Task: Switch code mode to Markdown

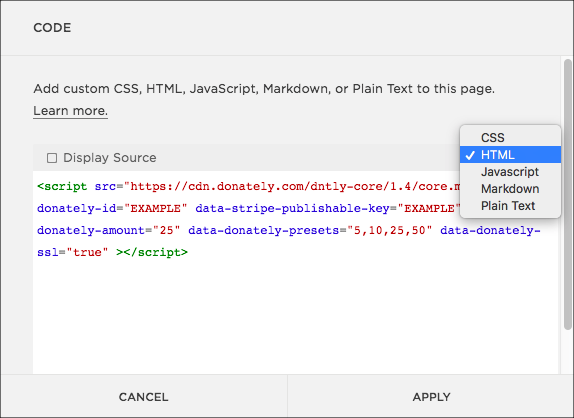Action: (x=510, y=189)
